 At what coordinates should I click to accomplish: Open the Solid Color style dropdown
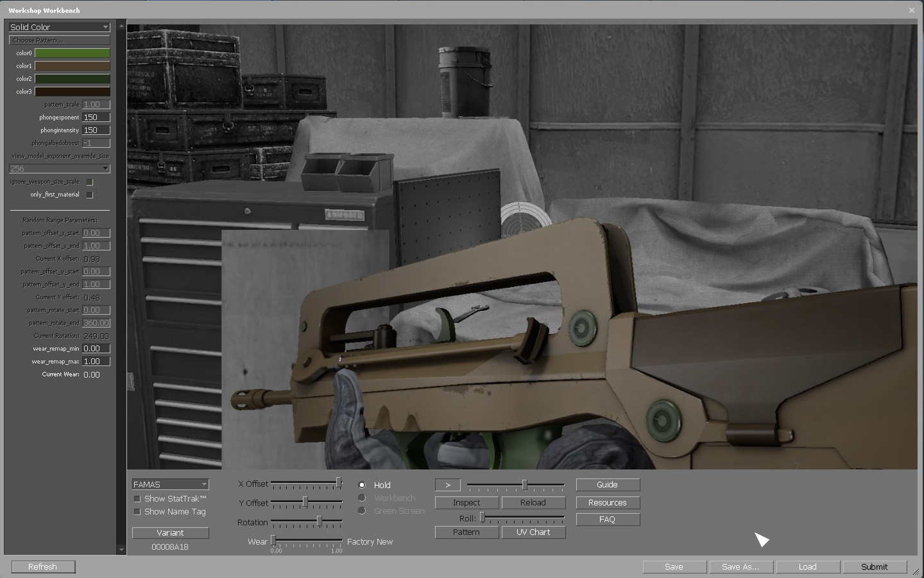(59, 27)
